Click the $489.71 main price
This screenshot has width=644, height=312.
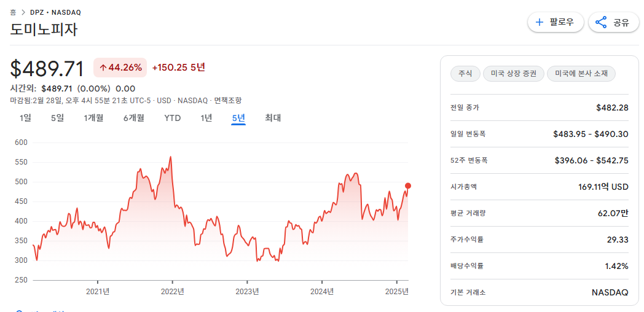pyautogui.click(x=47, y=69)
